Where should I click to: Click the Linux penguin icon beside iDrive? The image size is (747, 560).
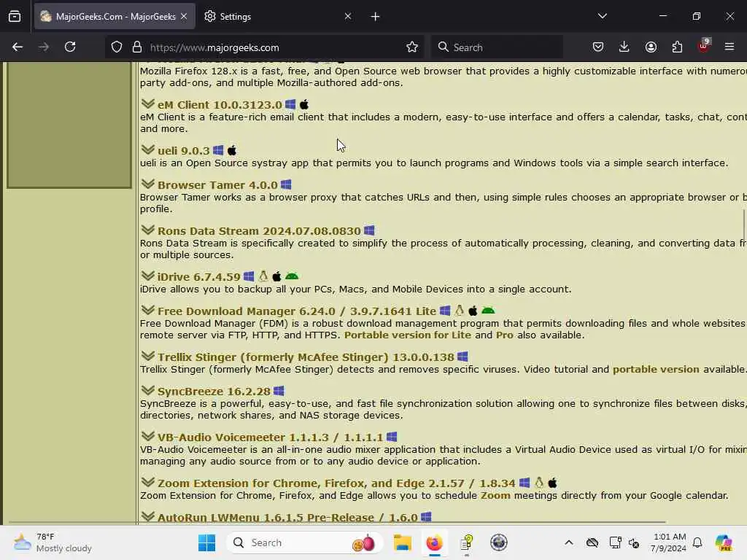[x=263, y=276]
